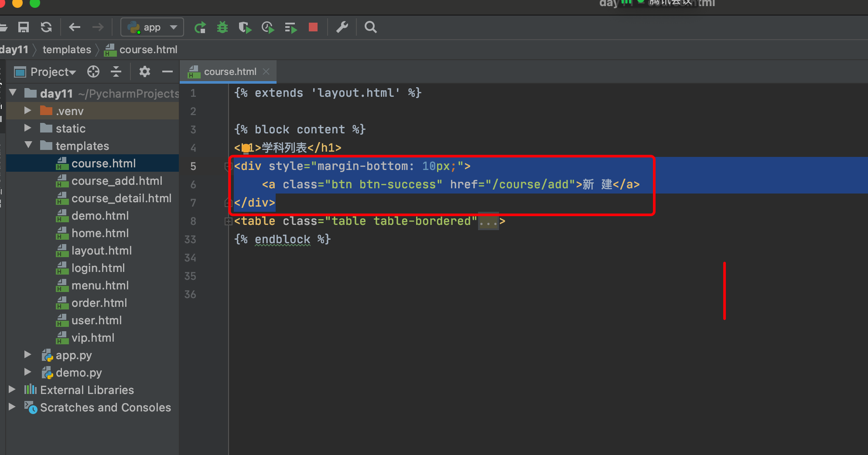This screenshot has width=868, height=455.
Task: Select course_detail.html in project tree
Action: 122,198
